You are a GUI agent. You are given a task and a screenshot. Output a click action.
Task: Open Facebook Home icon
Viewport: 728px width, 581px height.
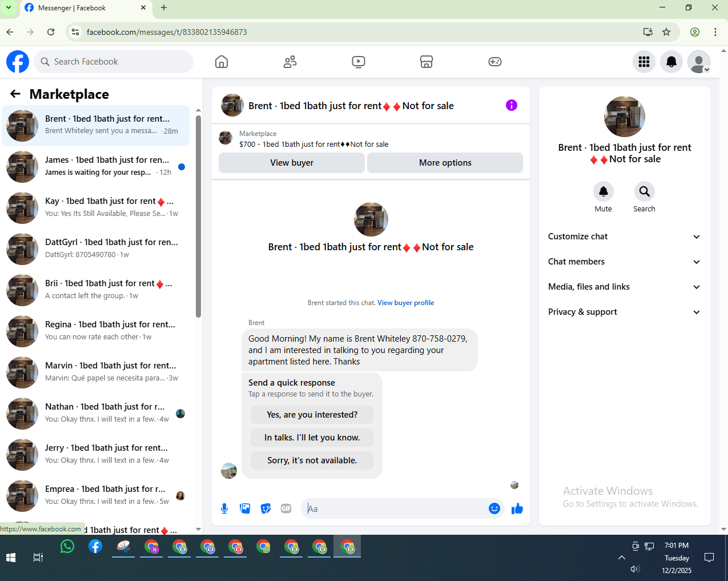(222, 62)
